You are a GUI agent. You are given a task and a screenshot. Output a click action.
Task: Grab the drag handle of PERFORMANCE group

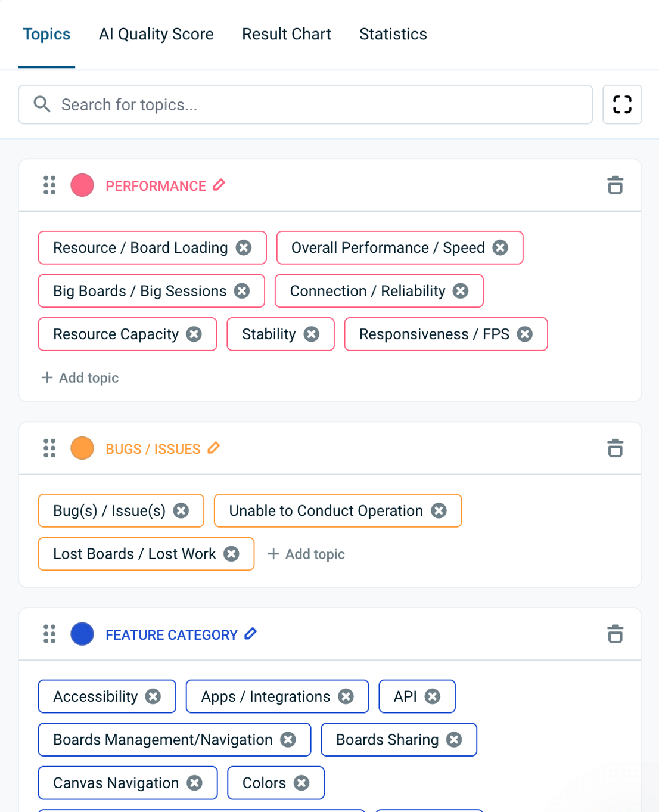[49, 185]
